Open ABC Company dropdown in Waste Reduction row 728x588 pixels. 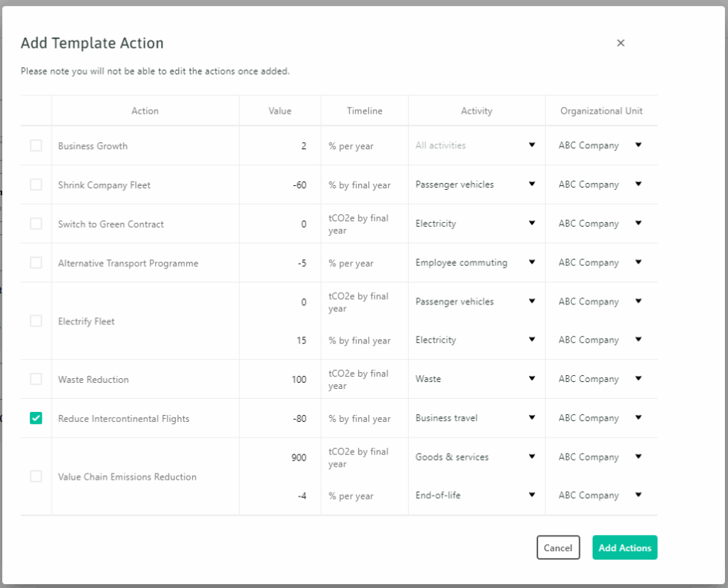[x=600, y=379]
